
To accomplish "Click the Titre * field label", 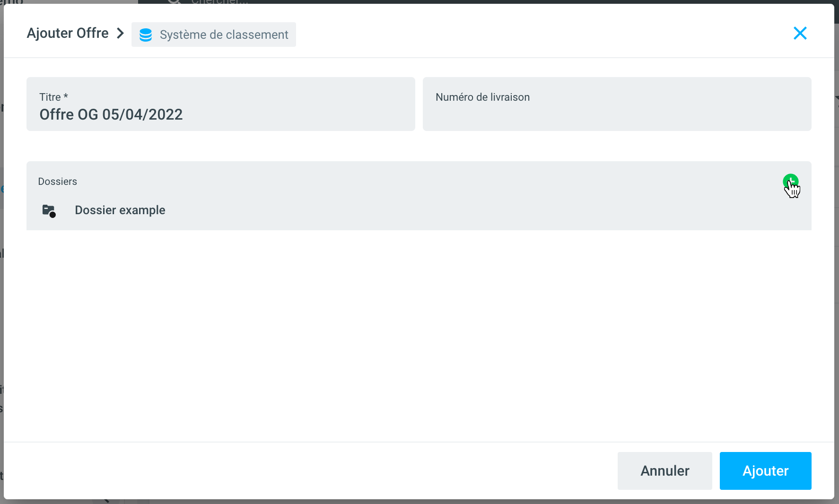I will (53, 97).
